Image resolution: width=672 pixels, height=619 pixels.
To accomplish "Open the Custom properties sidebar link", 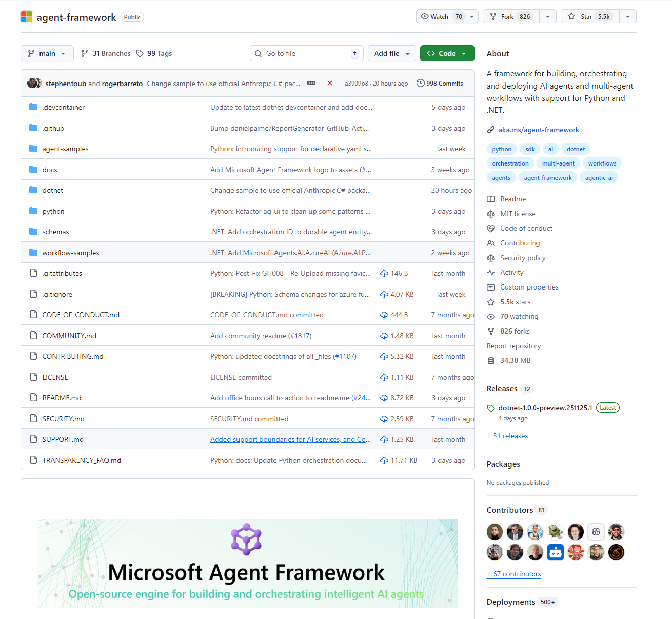I will pos(529,287).
